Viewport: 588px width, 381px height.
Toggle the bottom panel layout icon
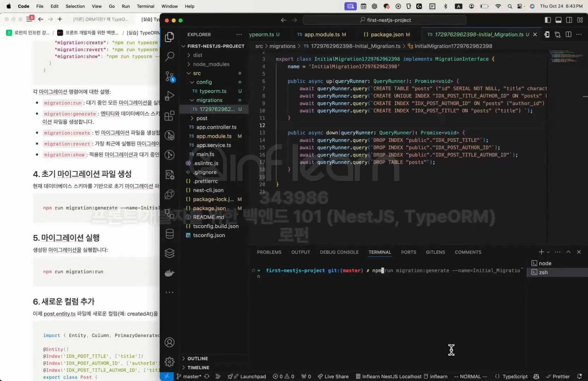[x=558, y=20]
